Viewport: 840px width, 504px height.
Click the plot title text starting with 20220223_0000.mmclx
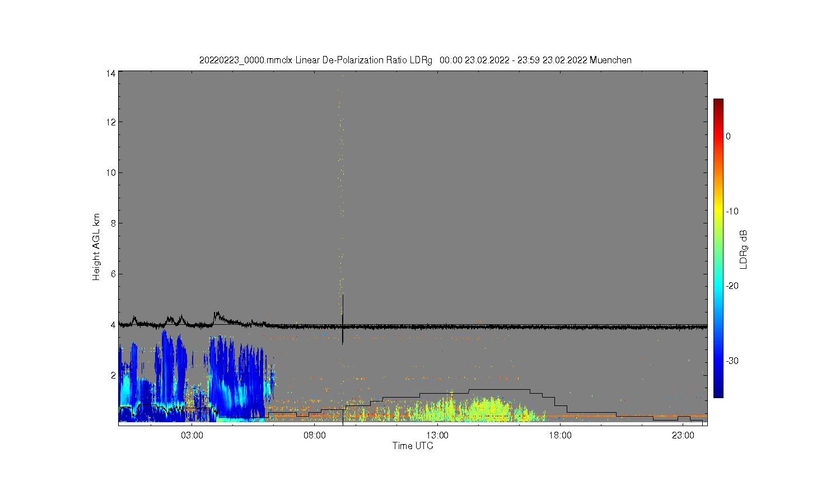point(415,60)
